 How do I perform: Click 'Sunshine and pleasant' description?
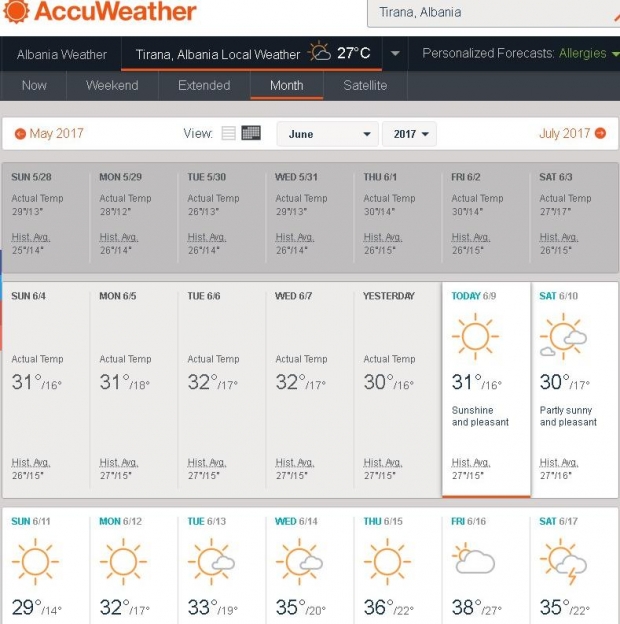pos(480,416)
